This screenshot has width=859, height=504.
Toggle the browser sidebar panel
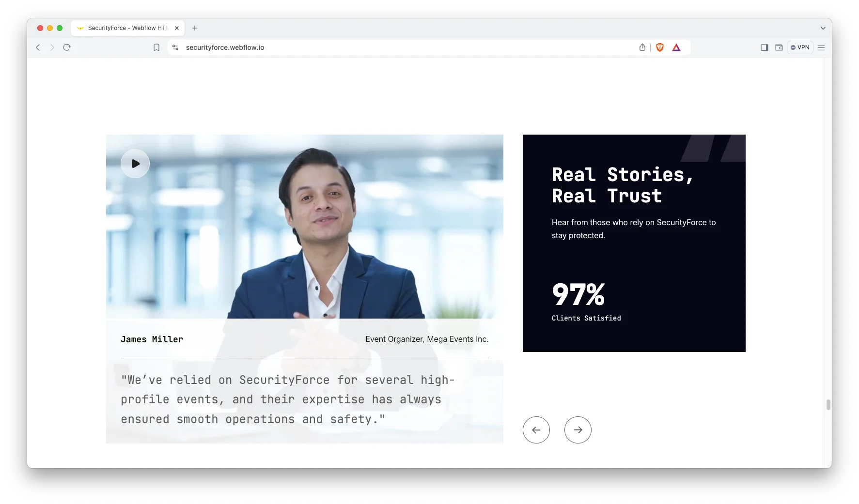click(764, 47)
